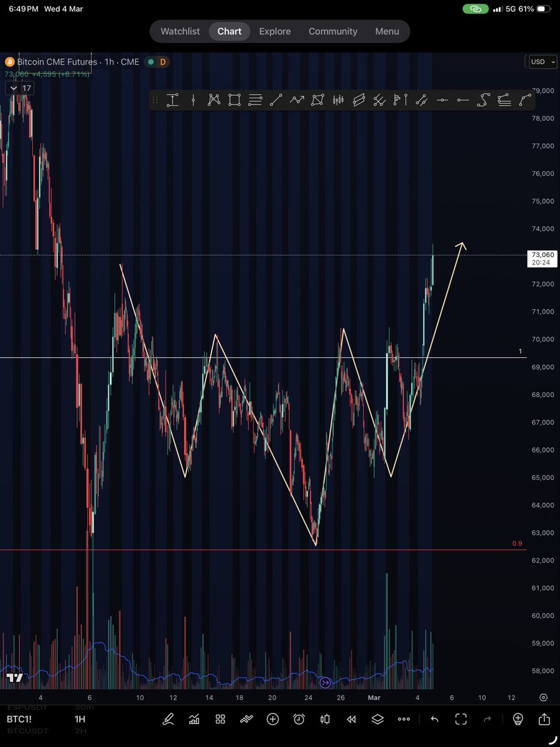Select the parallel channel tool
The image size is (560, 747).
pos(359,100)
